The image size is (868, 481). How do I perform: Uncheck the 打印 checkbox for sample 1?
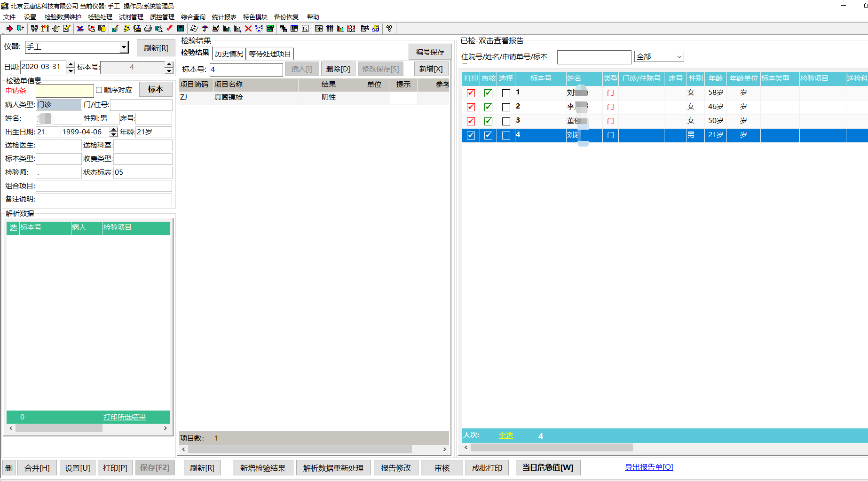pos(471,93)
